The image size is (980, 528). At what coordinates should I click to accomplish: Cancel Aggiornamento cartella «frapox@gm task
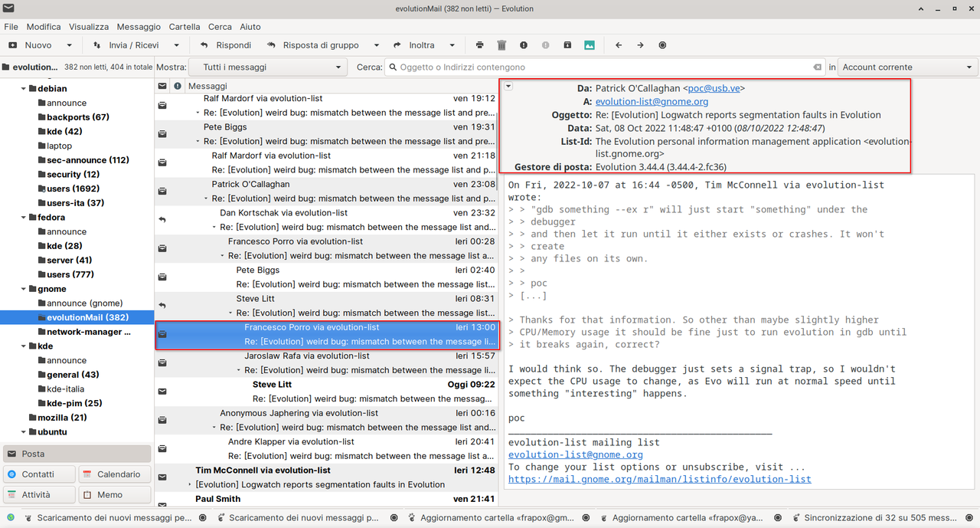click(x=584, y=518)
